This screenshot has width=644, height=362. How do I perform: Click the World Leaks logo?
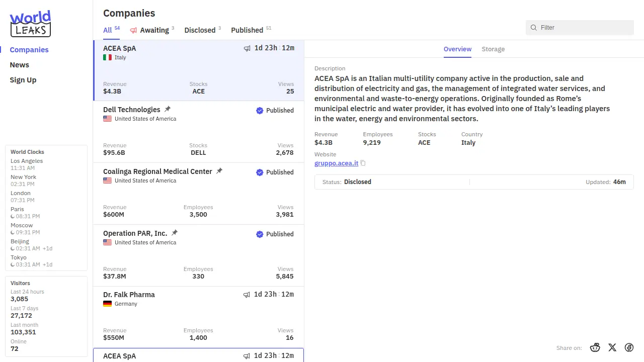30,24
